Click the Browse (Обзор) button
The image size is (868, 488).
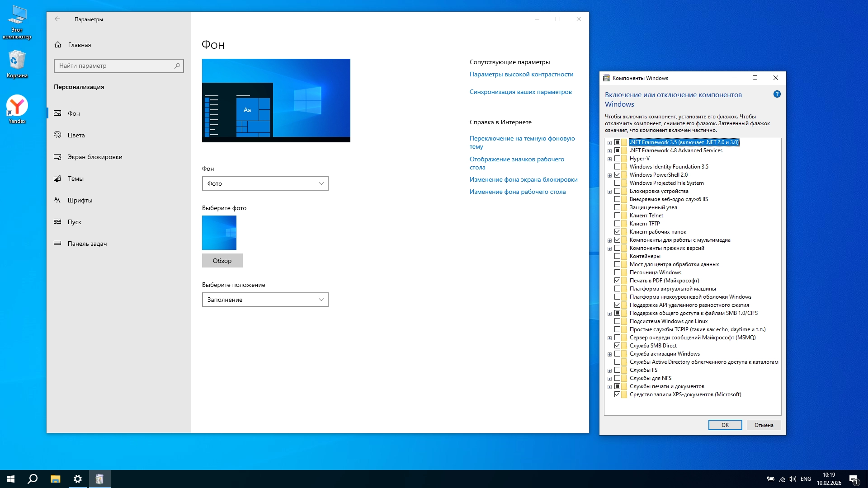tap(222, 261)
